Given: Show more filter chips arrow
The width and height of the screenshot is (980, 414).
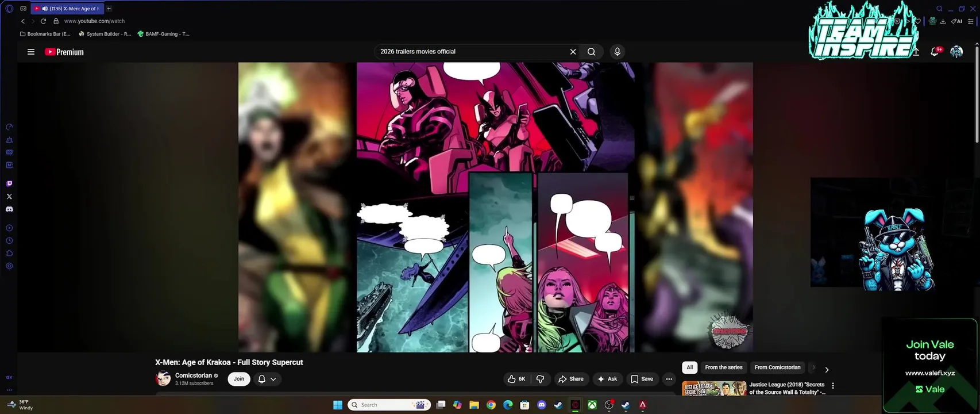Looking at the screenshot, I should pos(827,370).
